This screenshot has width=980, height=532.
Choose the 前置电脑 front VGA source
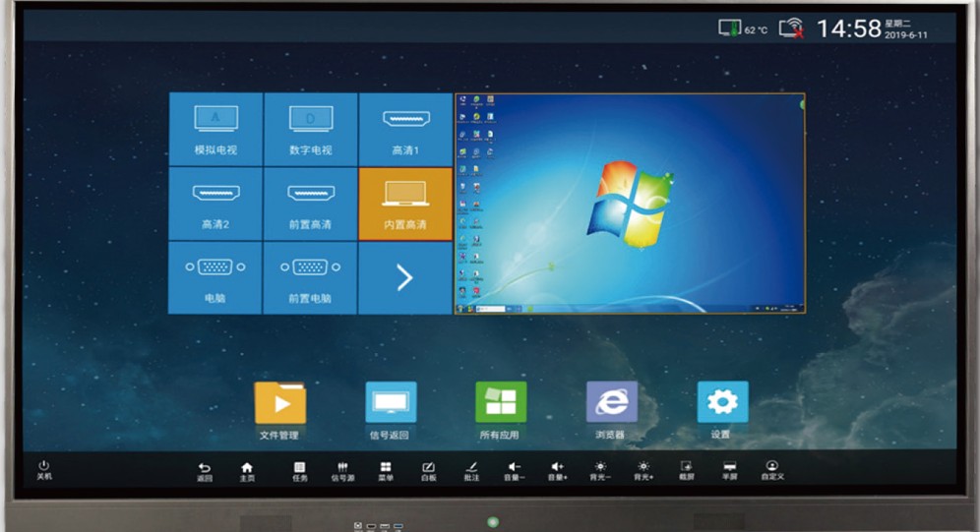(310, 277)
